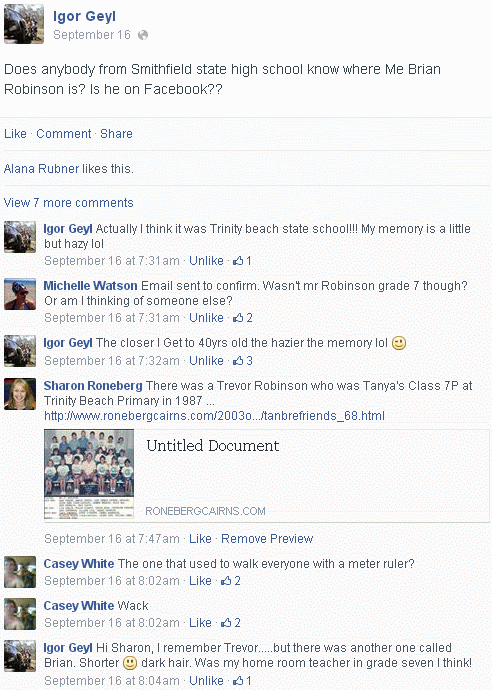
Task: Open thumbs-up count on Igor's 40yrs comment
Action: [242, 361]
